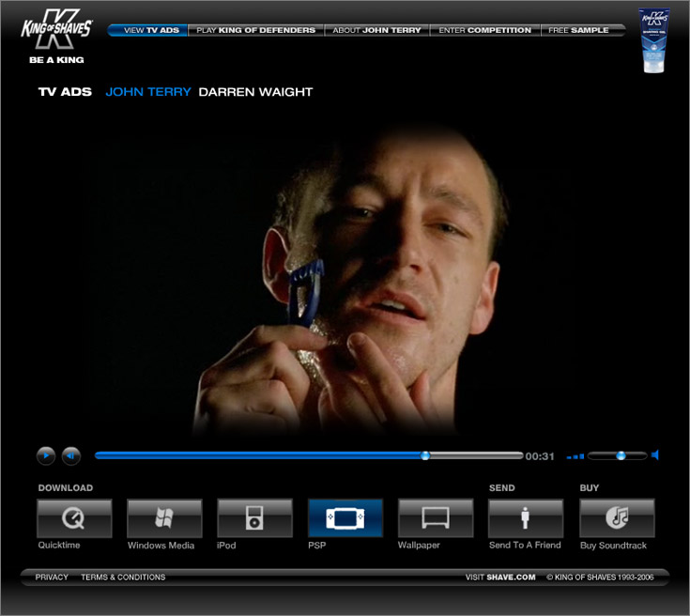Go to Play King of Defenders
This screenshot has height=616, width=690.
click(255, 30)
